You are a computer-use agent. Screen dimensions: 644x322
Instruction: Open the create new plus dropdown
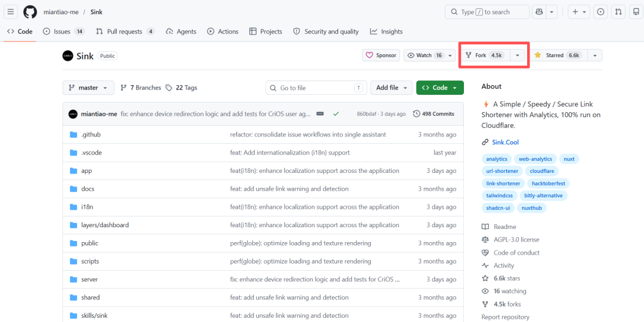tap(579, 12)
